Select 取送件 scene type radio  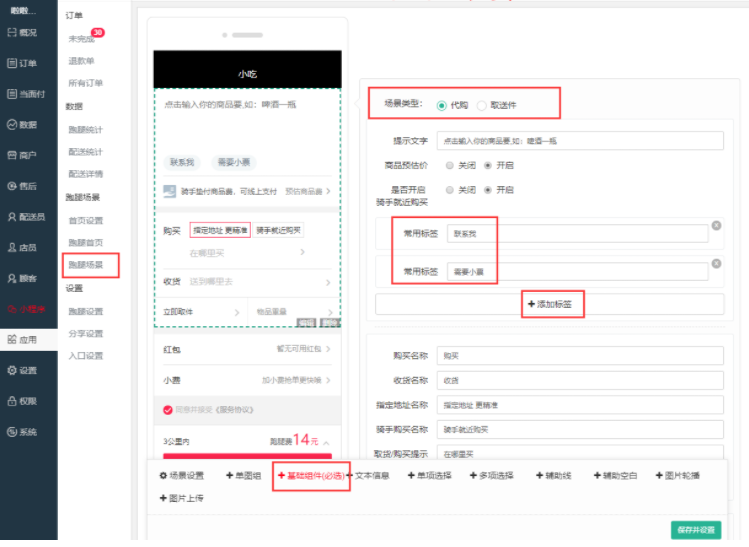pos(482,106)
